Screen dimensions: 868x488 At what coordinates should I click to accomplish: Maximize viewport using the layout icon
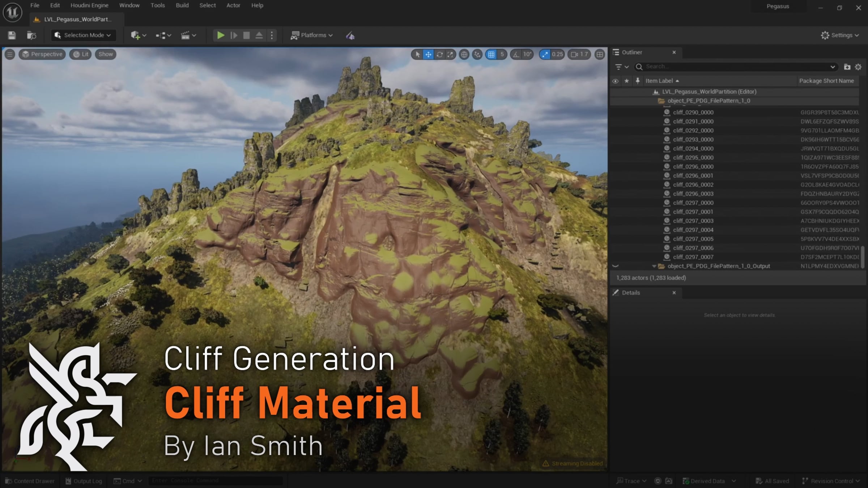(600, 54)
